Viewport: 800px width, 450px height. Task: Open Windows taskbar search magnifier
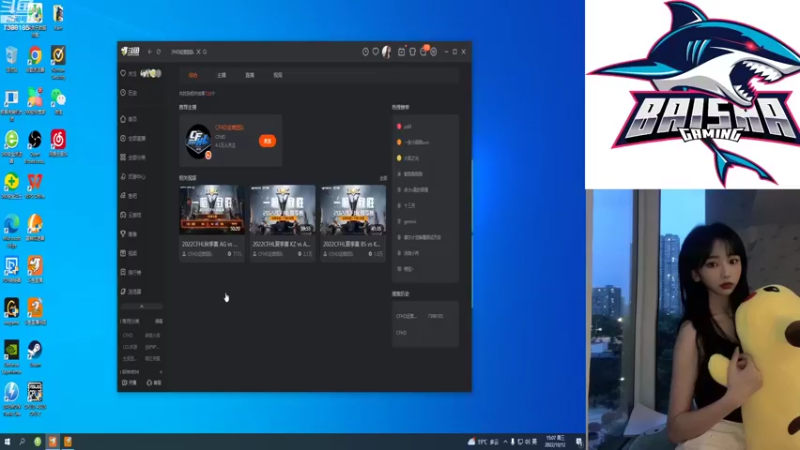coord(22,441)
